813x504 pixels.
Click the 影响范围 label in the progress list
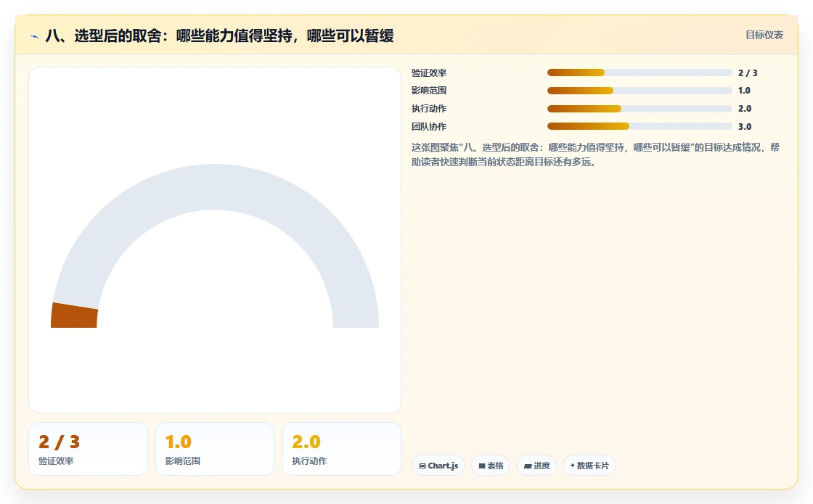429,91
